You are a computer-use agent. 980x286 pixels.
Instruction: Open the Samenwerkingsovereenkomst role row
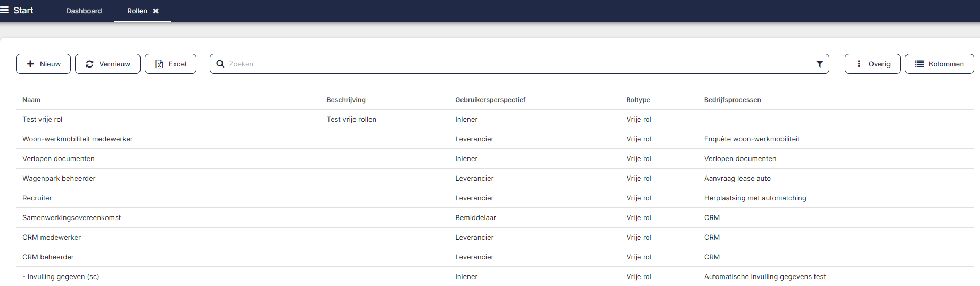[71, 218]
